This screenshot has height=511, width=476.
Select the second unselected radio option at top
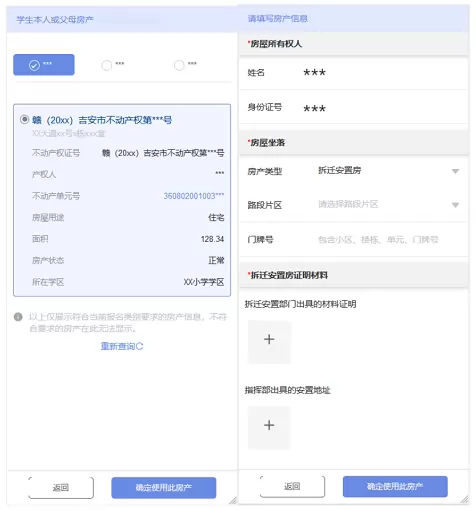tap(107, 65)
